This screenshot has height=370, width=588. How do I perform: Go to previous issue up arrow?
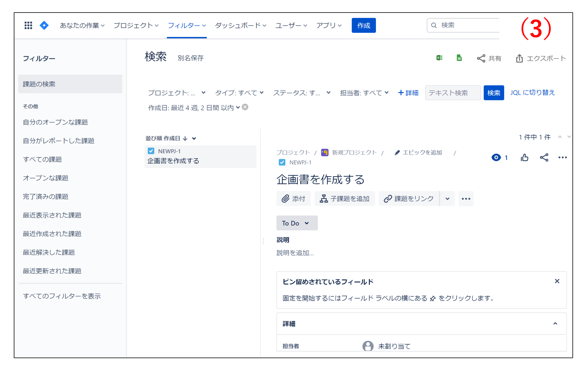point(560,137)
